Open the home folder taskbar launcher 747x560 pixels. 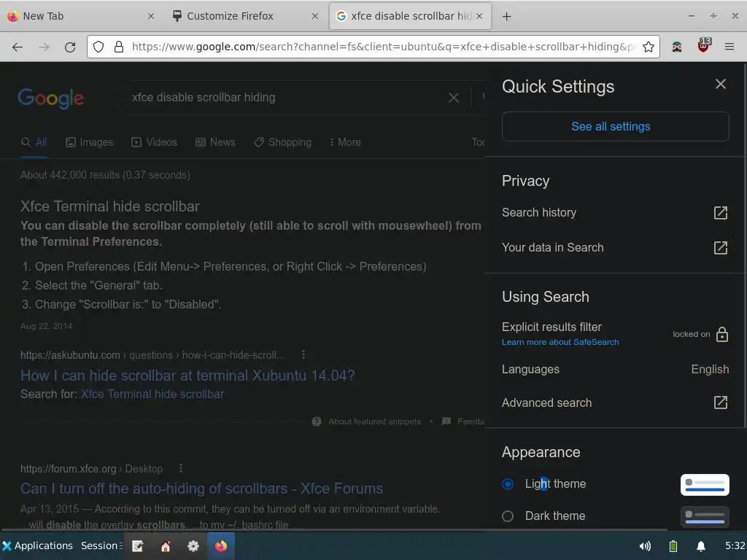click(166, 545)
